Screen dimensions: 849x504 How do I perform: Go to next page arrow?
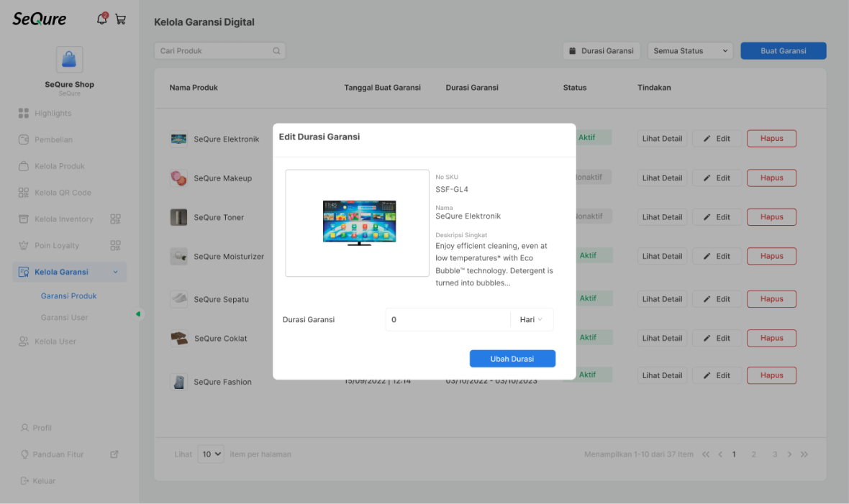789,454
